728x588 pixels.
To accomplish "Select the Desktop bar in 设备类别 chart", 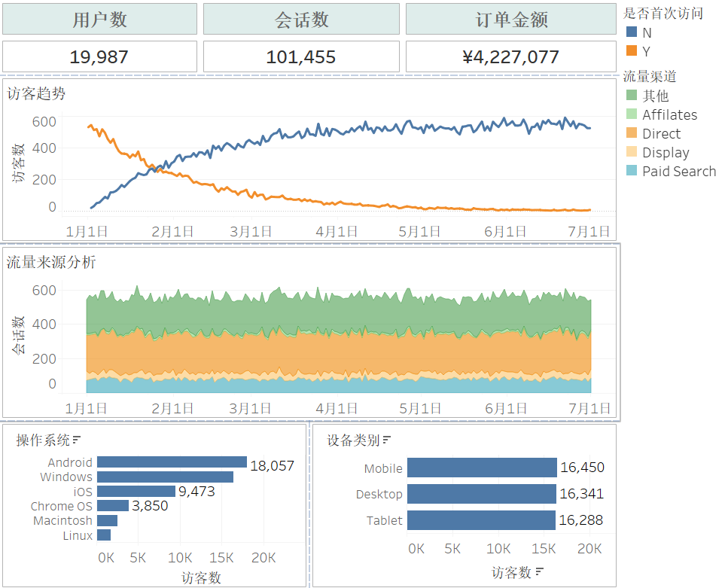I will pos(482,494).
